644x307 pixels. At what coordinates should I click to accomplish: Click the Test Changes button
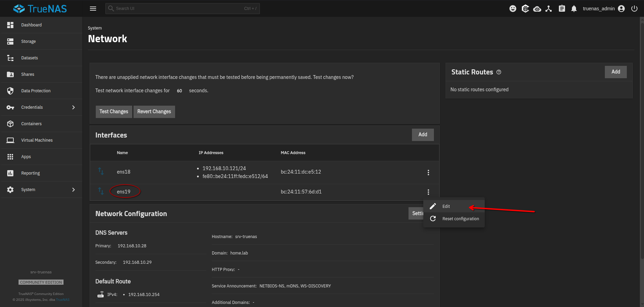pyautogui.click(x=114, y=111)
